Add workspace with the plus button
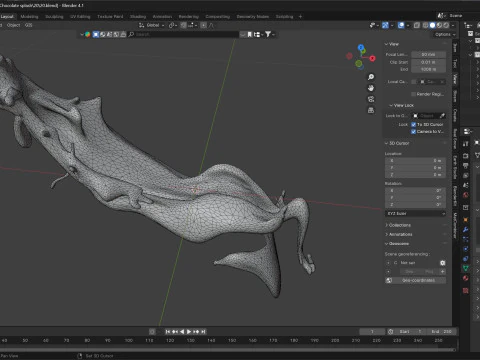The image size is (480, 360). click(x=300, y=16)
